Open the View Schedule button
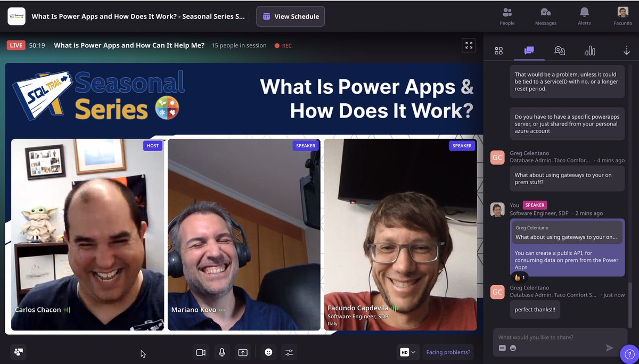Image resolution: width=639 pixels, height=364 pixels. pyautogui.click(x=290, y=16)
